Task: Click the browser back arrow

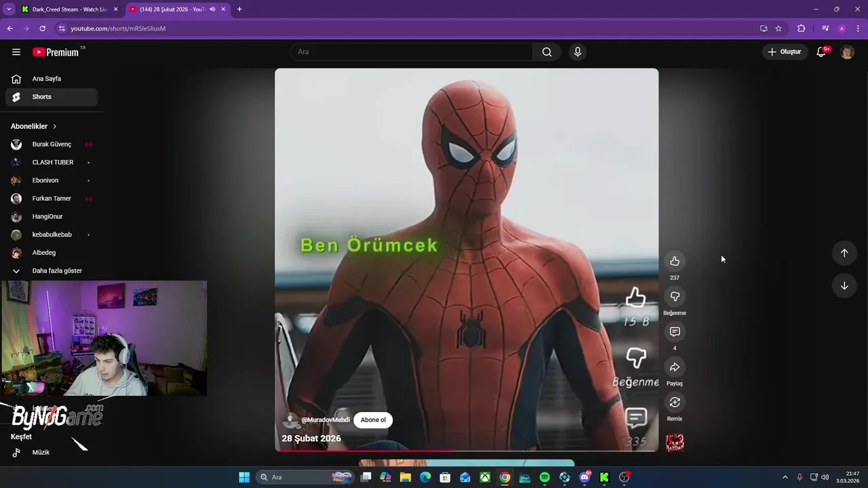Action: pos(10,28)
